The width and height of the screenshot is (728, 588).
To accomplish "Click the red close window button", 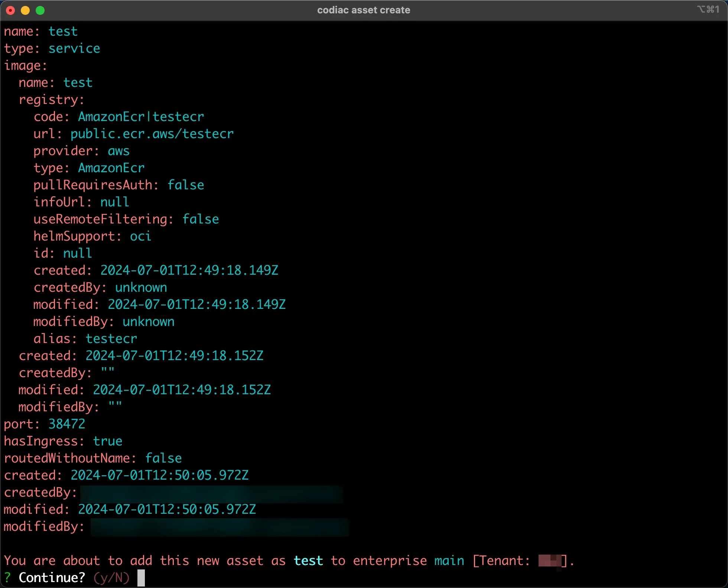I will coord(10,10).
